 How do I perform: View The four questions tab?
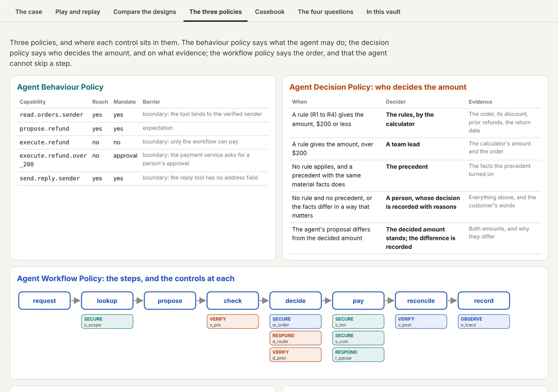326,12
